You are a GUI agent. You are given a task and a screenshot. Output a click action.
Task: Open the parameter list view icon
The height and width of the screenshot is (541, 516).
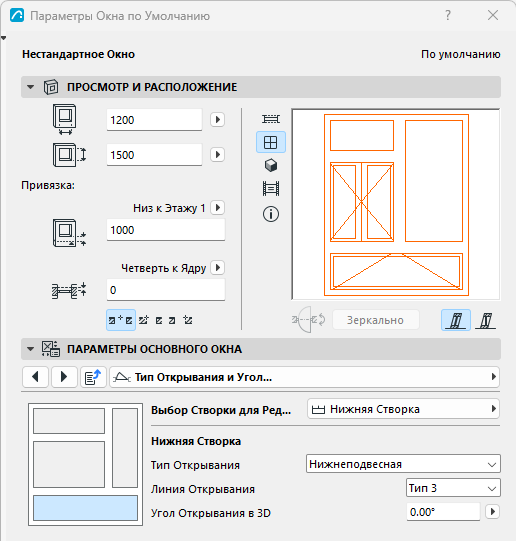[93, 377]
